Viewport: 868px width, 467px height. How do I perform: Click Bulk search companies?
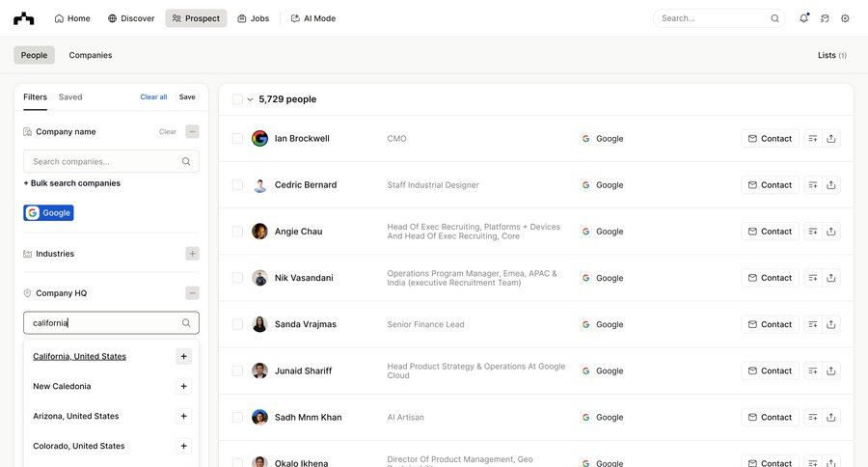click(x=72, y=183)
